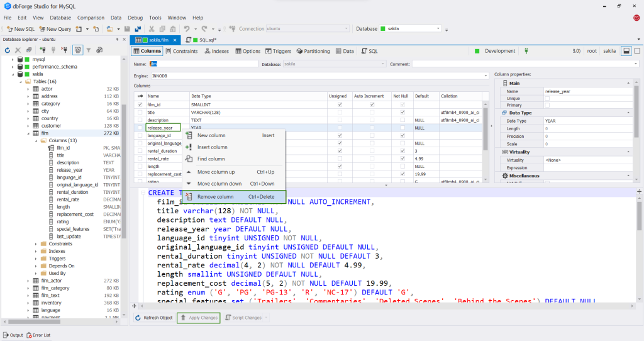Toggle Not Null checkbox for rental_duration
Screen dimensions: 644x341
(x=402, y=151)
